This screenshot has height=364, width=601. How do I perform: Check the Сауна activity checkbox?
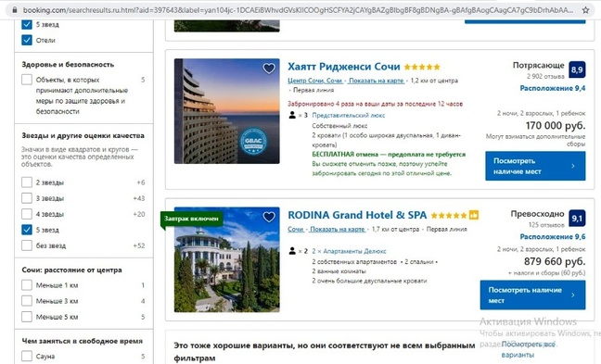pyautogui.click(x=27, y=356)
